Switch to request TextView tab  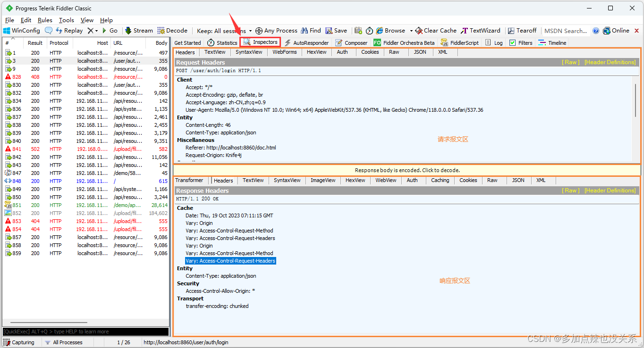pyautogui.click(x=215, y=52)
